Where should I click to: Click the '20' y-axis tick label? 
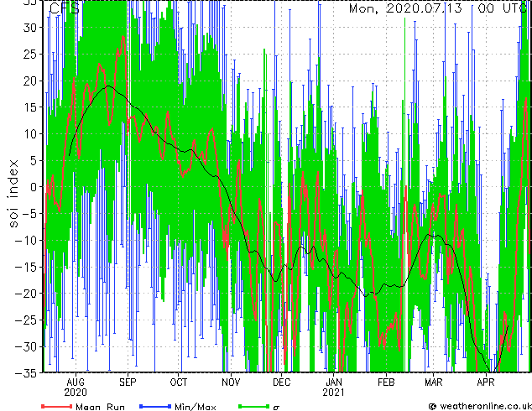click(x=29, y=81)
